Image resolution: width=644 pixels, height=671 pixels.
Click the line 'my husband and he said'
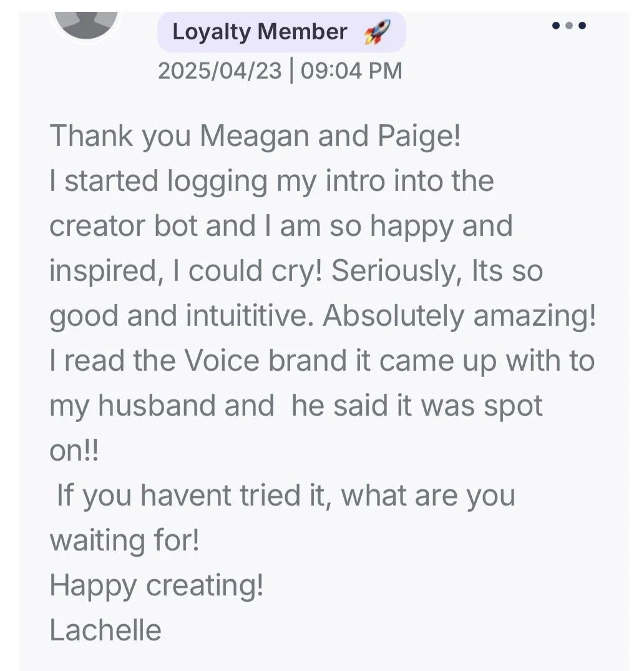tap(296, 406)
